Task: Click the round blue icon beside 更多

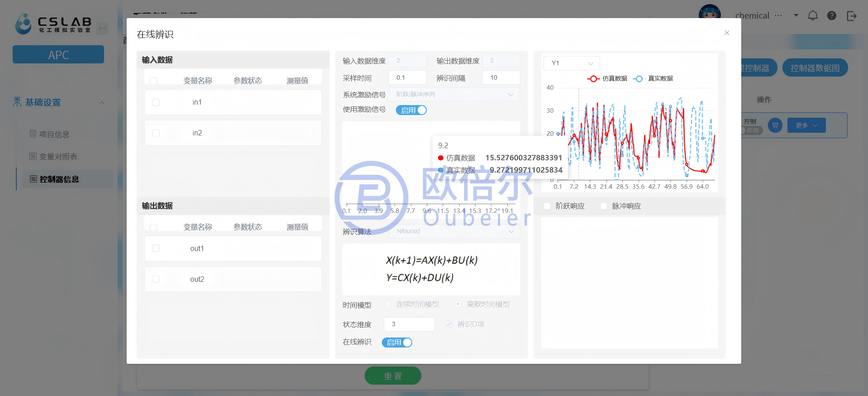Action: (775, 126)
